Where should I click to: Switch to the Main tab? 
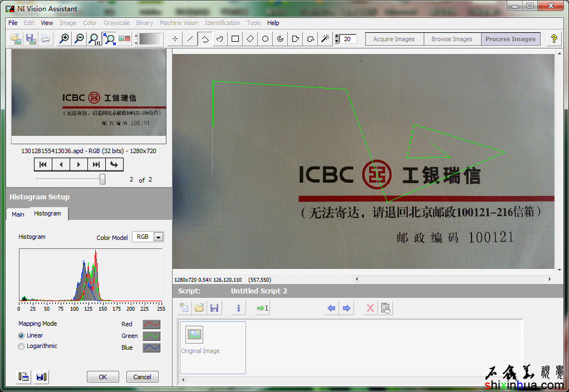pyautogui.click(x=18, y=214)
